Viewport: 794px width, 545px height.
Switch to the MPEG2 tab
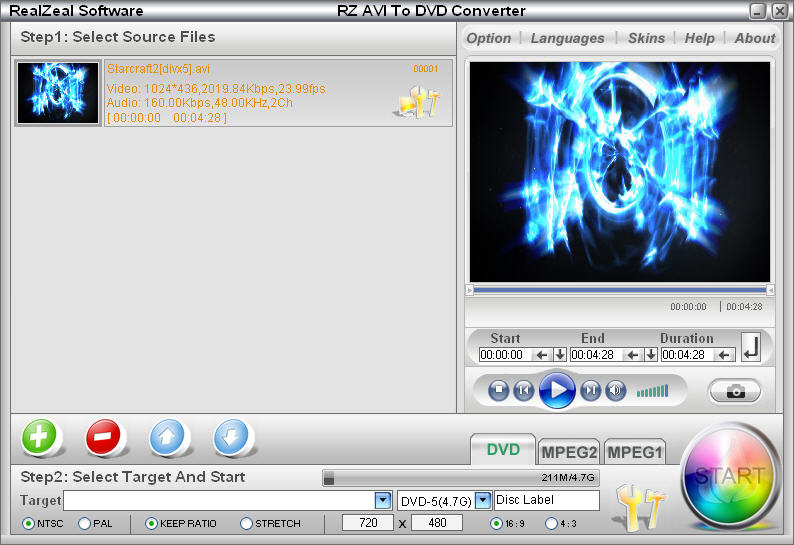click(569, 452)
